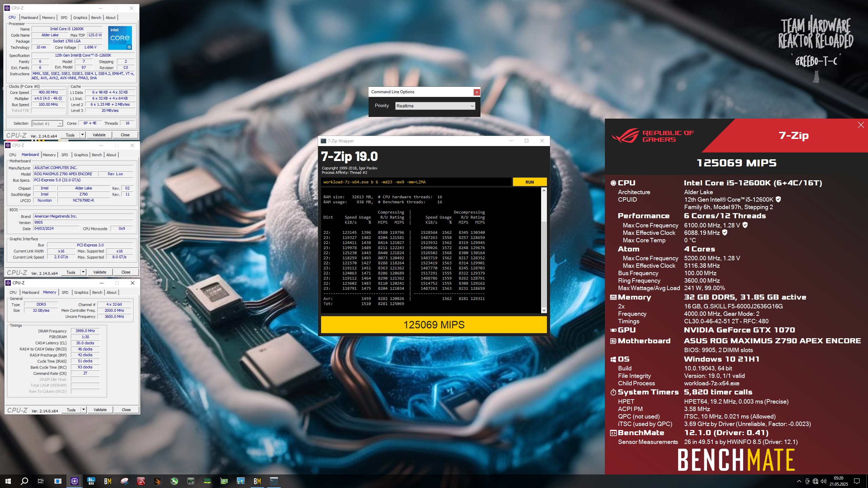Viewport: 868px width, 488px height.
Task: Expand Tools arrow in CPU-Z Mainboard-tab window
Action: pyautogui.click(x=83, y=272)
